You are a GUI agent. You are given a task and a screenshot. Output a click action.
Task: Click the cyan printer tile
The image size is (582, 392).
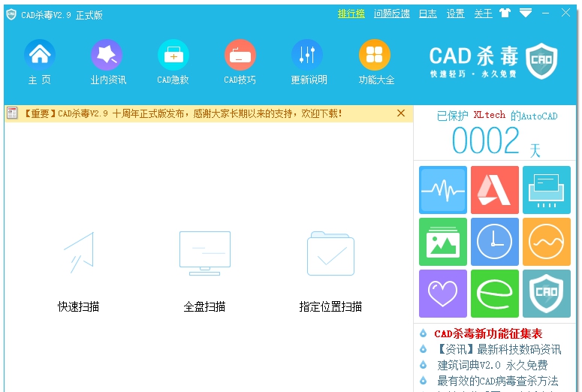[547, 190]
